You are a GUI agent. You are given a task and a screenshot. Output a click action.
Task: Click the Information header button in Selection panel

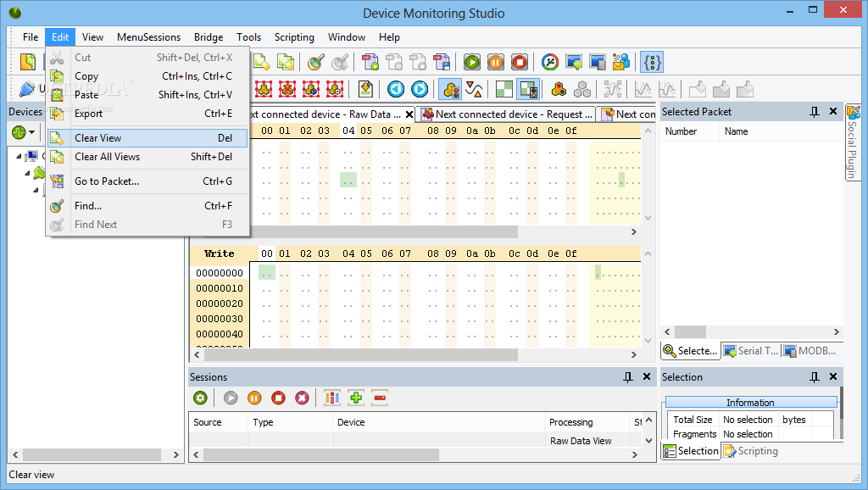click(751, 403)
